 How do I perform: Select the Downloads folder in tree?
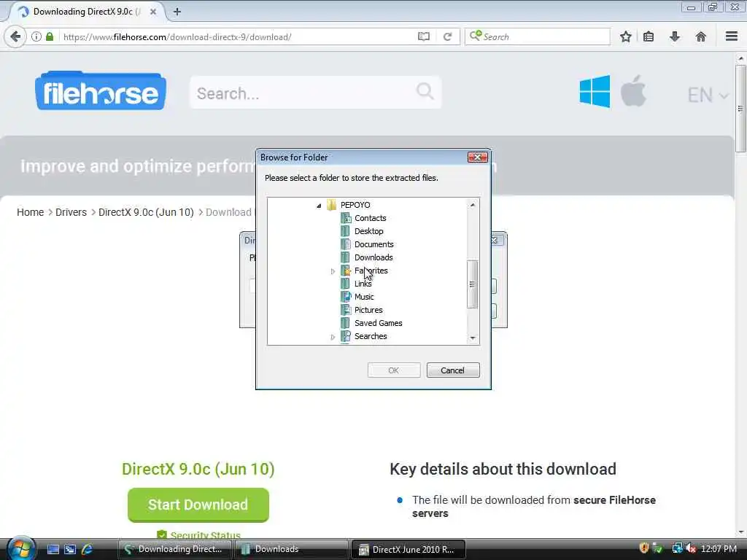click(x=373, y=257)
